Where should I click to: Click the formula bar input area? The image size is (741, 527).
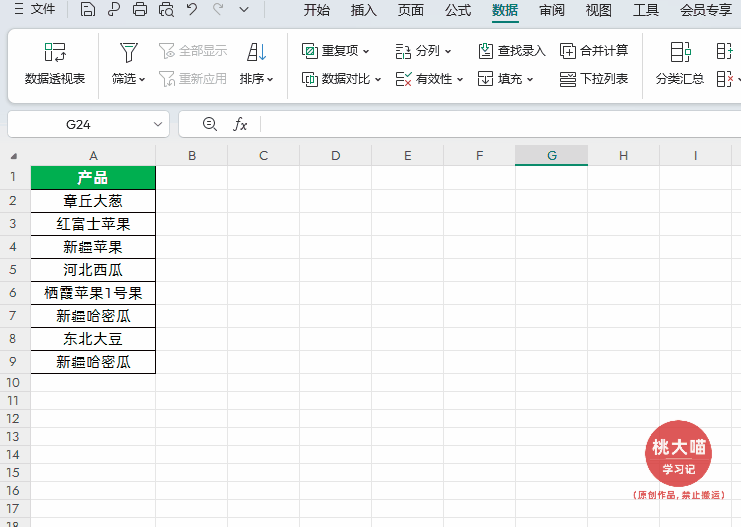500,124
